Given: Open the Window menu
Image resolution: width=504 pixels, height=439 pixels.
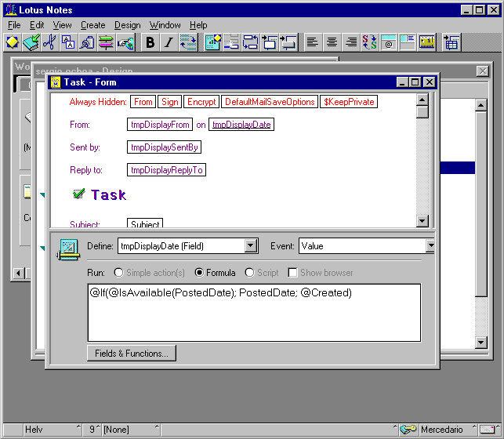Looking at the screenshot, I should pos(165,25).
